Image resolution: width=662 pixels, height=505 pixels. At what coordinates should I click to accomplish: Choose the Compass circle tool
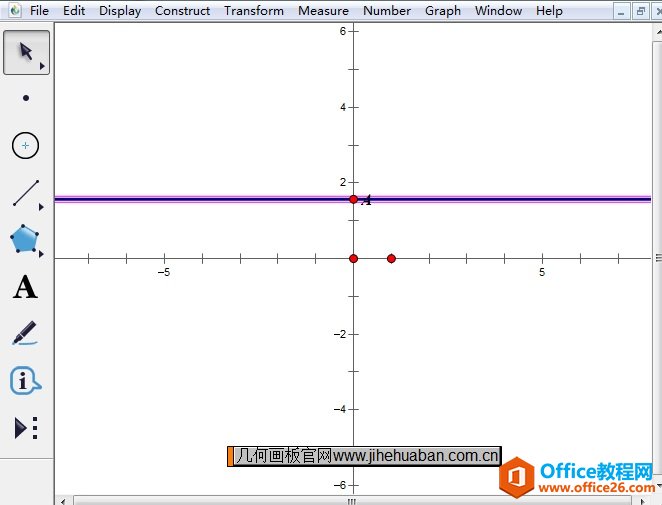point(26,146)
